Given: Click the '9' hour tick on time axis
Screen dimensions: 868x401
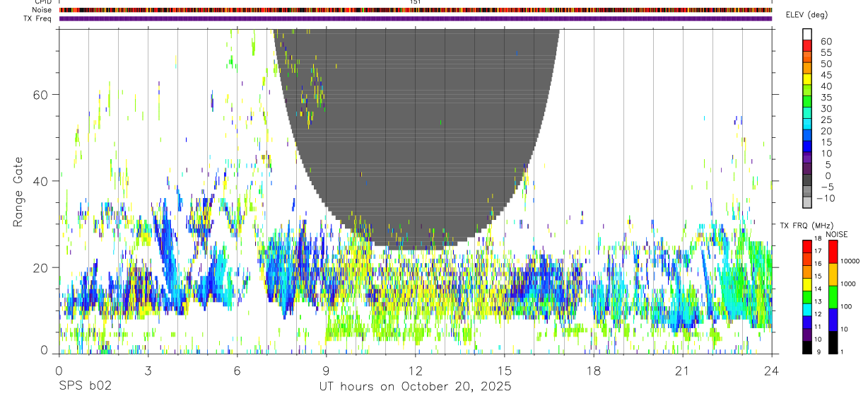Looking at the screenshot, I should pos(326,370).
